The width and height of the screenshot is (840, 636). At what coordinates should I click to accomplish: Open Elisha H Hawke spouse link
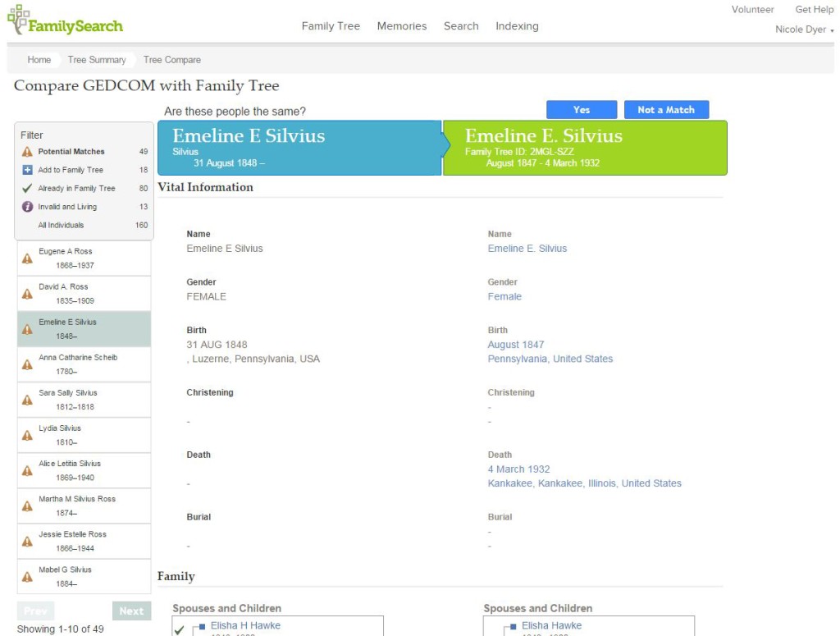245,625
